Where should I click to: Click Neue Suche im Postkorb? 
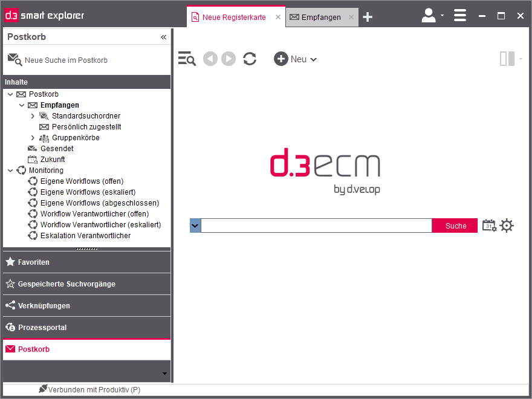coord(65,60)
